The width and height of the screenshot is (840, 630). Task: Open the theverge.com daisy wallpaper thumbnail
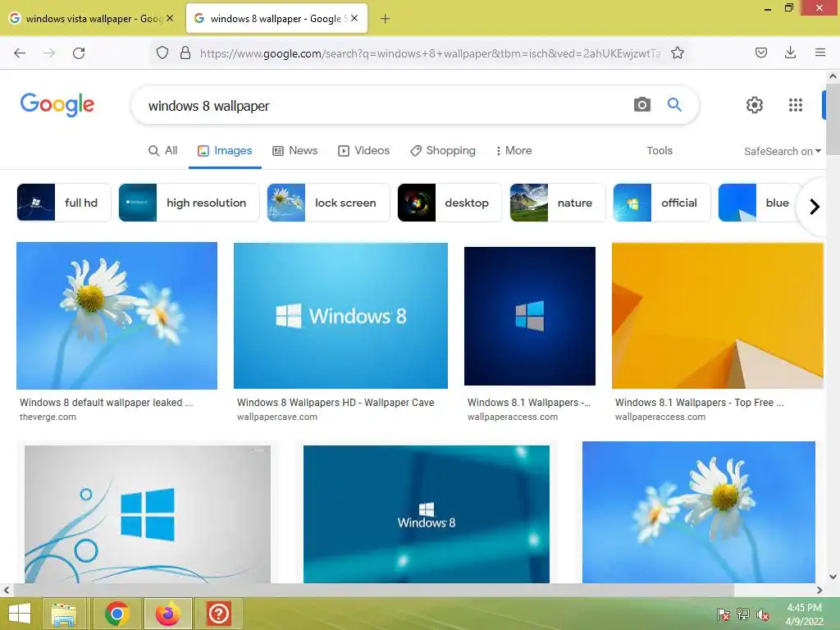tap(116, 316)
